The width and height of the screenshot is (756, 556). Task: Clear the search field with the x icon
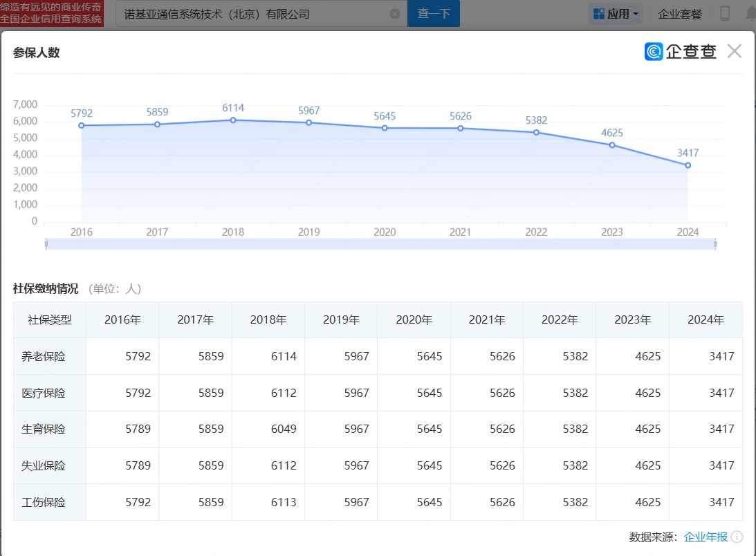394,14
